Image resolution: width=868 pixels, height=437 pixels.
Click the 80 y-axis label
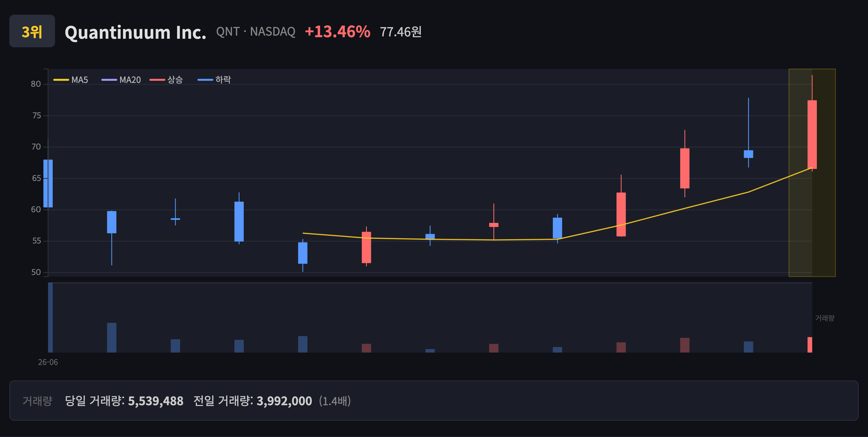(36, 84)
